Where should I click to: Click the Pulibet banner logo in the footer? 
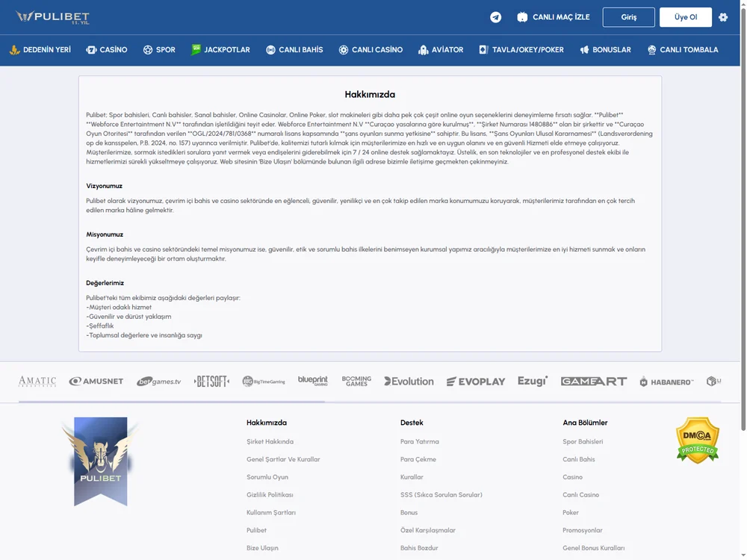[101, 461]
